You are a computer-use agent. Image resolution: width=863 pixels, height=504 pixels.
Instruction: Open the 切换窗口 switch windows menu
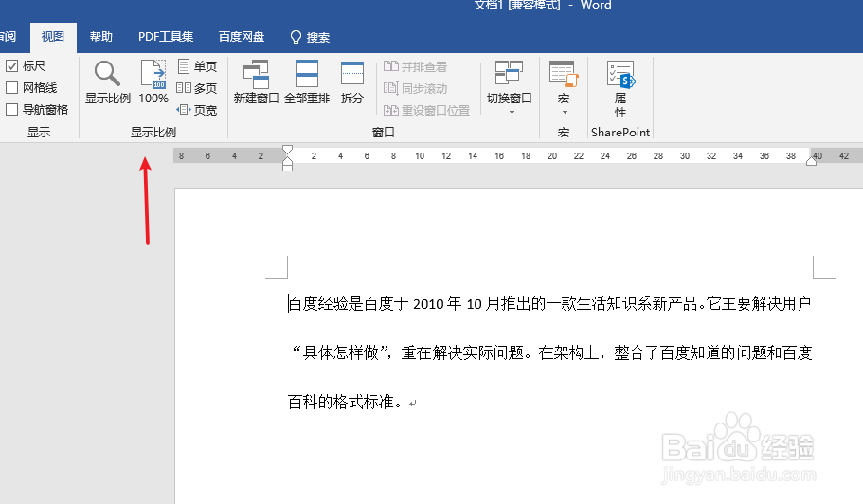coord(509,87)
